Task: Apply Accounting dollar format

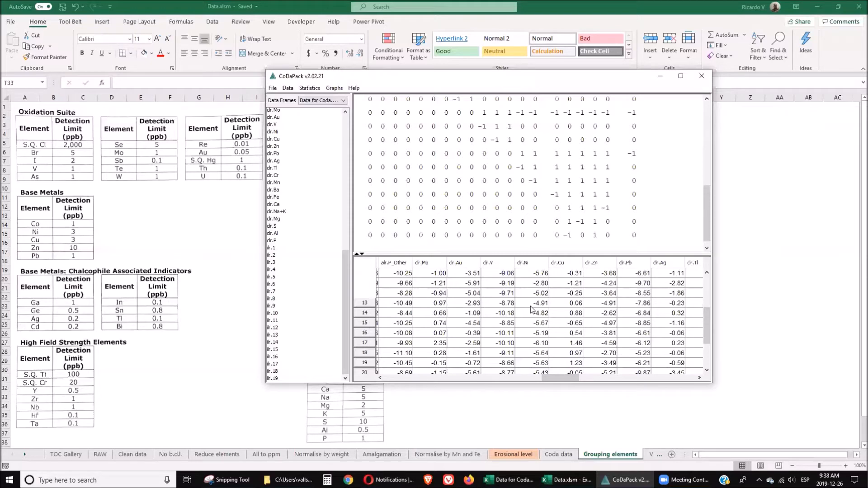Action: coord(309,53)
